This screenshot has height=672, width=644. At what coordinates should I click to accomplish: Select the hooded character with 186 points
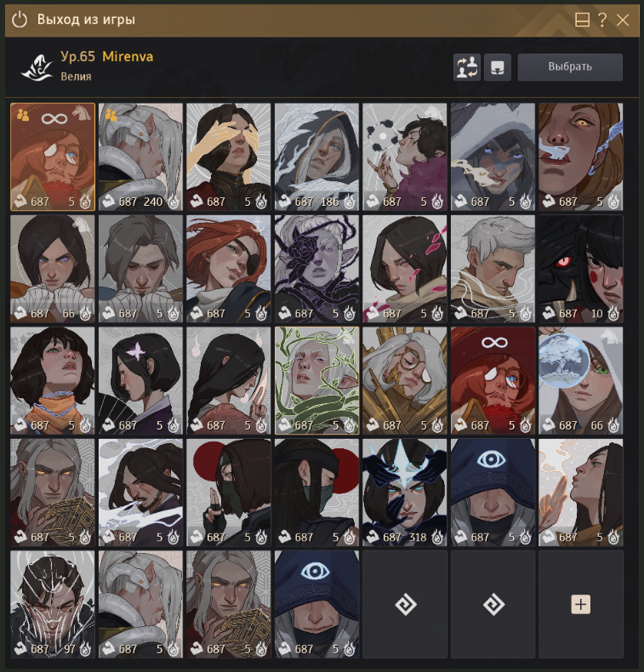click(316, 157)
